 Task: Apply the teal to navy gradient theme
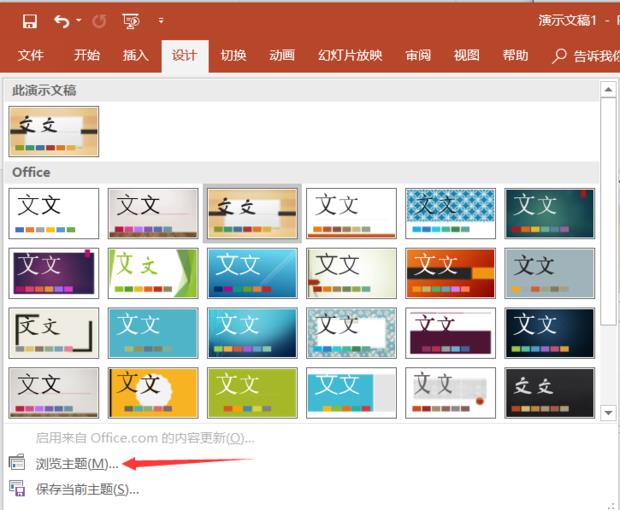pos(252,333)
